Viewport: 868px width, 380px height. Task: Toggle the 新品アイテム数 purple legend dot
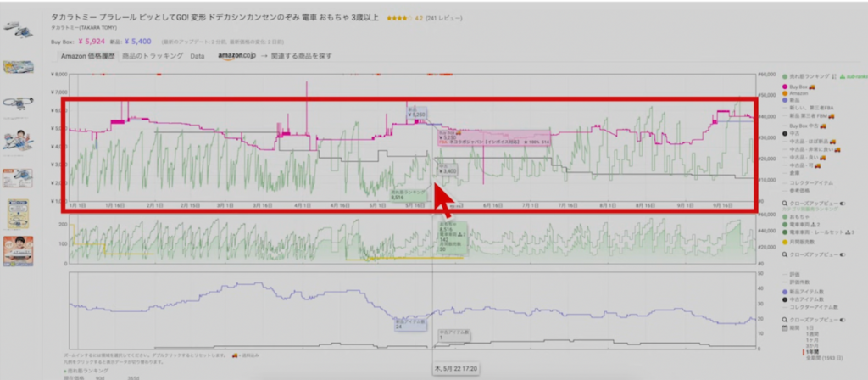pyautogui.click(x=784, y=291)
